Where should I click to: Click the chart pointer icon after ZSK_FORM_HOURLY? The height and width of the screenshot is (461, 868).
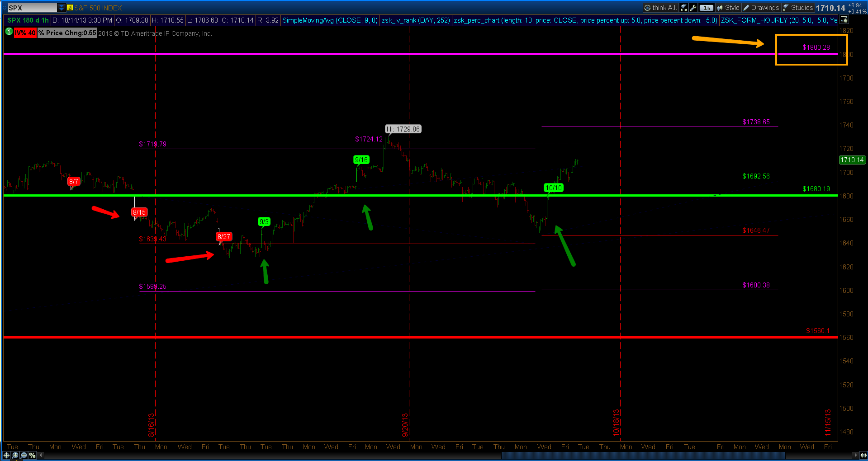(844, 20)
